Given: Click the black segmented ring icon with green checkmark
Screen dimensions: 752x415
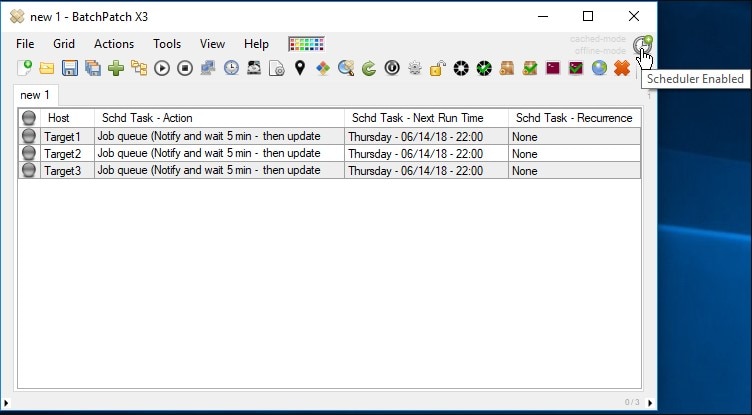Looking at the screenshot, I should 484,68.
